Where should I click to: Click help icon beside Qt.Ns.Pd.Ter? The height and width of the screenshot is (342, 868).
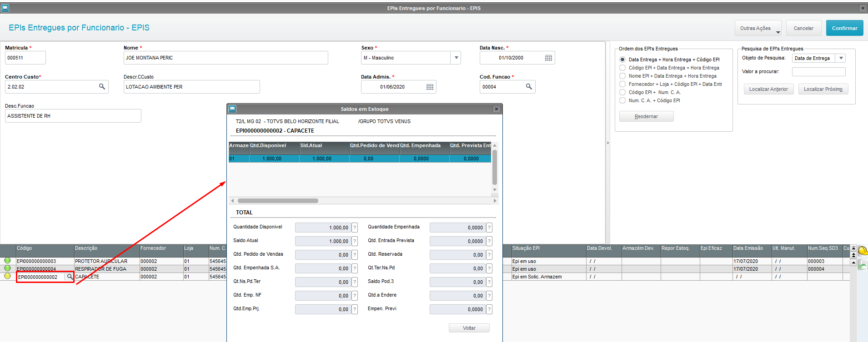(x=355, y=282)
